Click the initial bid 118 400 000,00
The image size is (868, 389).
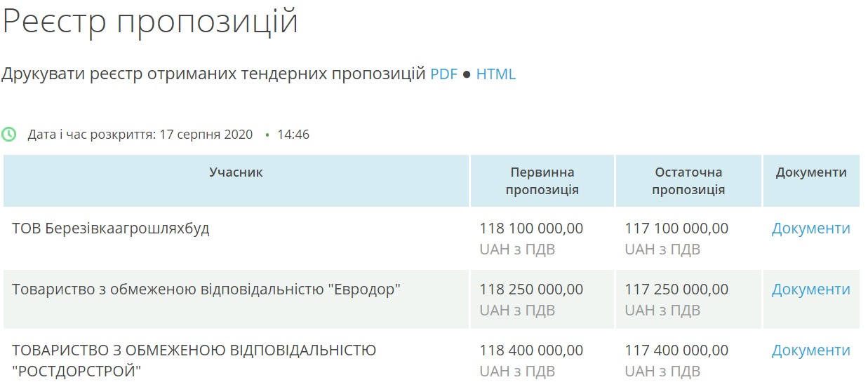(531, 350)
